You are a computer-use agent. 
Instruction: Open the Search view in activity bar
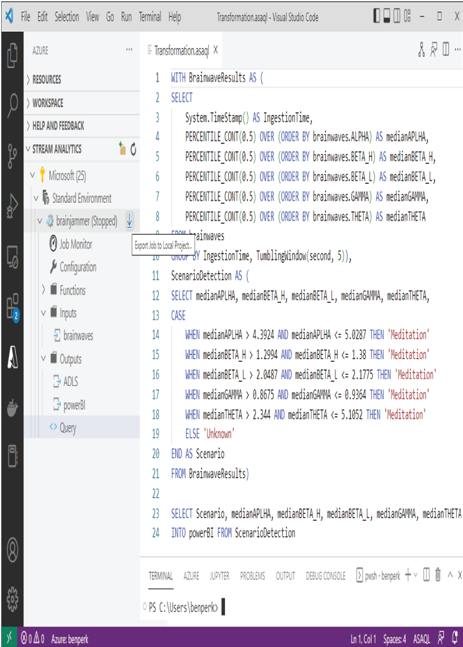click(12, 106)
